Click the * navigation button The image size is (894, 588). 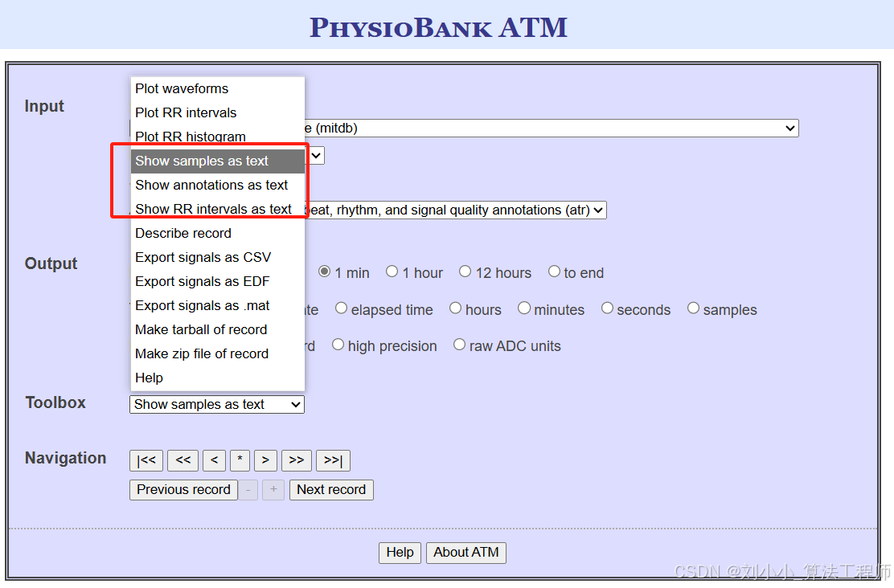tap(240, 460)
